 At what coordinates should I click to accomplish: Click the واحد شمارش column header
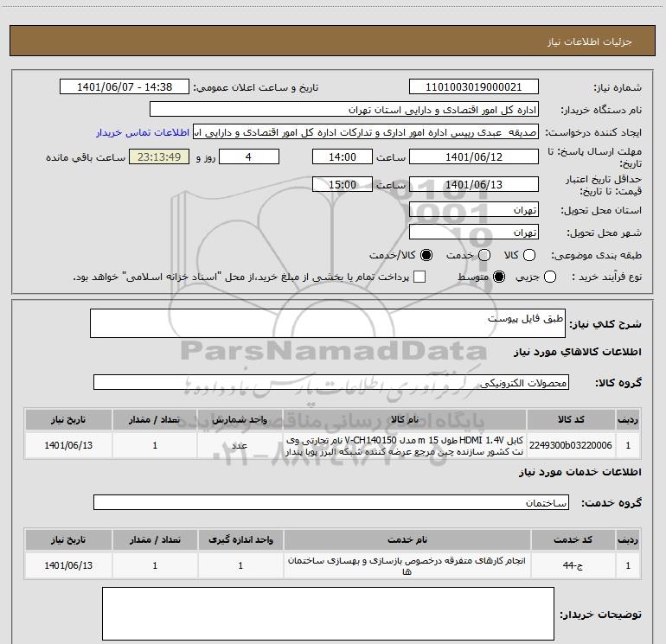coord(240,419)
